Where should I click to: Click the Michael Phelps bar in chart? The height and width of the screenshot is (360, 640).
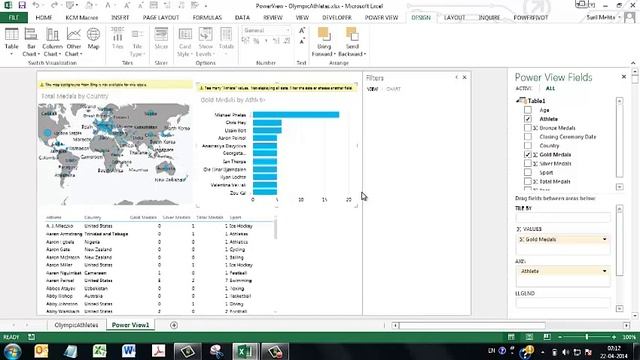click(x=296, y=115)
